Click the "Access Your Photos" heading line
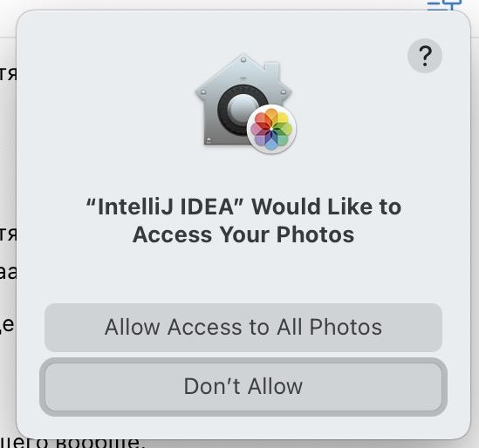Viewport: 479px width, 448px height. 243,235
